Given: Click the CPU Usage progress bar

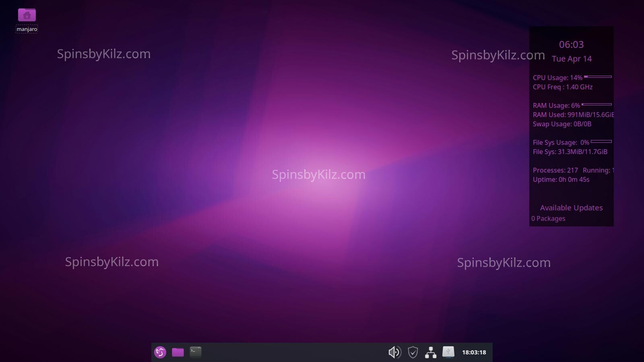Looking at the screenshot, I should pos(598,76).
